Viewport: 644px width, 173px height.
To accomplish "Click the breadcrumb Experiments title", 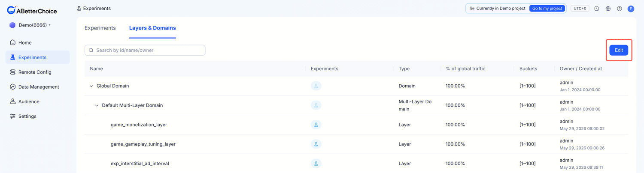I will click(x=97, y=9).
